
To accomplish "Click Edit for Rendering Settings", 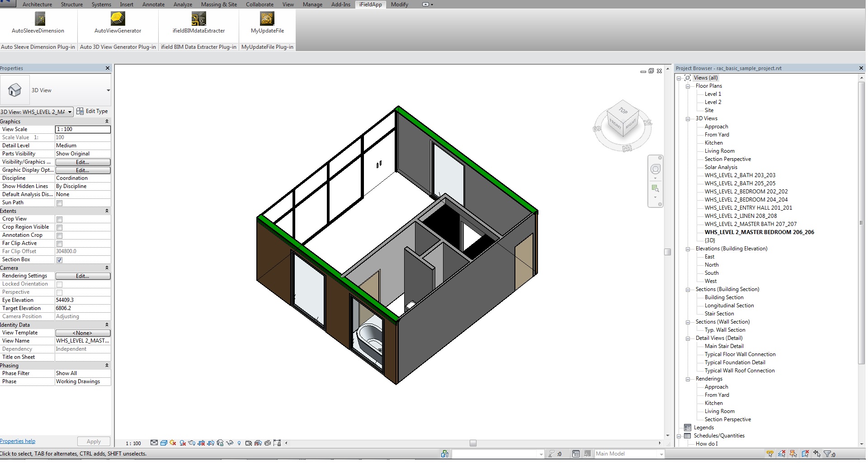I will pyautogui.click(x=83, y=276).
